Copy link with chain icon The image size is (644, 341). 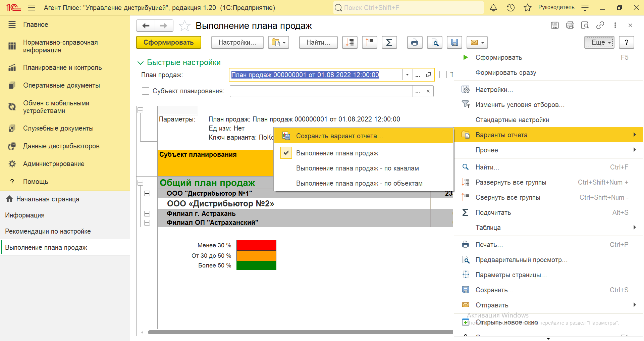tap(600, 25)
